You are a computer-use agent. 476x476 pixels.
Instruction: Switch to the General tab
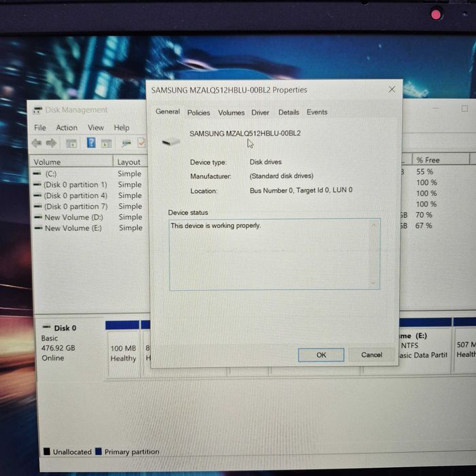click(x=167, y=112)
